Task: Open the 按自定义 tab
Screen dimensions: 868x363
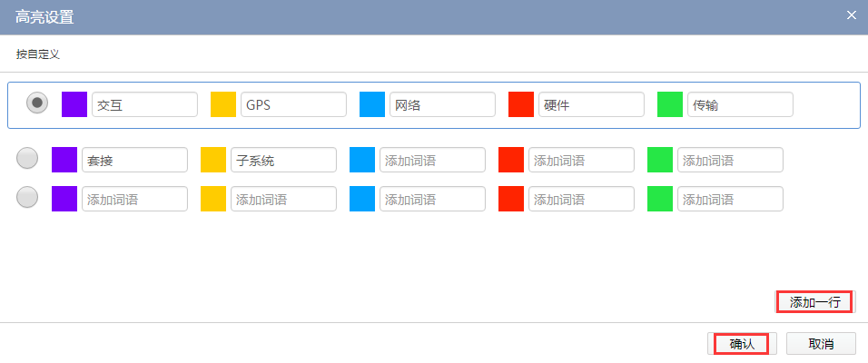Action: pos(38,54)
